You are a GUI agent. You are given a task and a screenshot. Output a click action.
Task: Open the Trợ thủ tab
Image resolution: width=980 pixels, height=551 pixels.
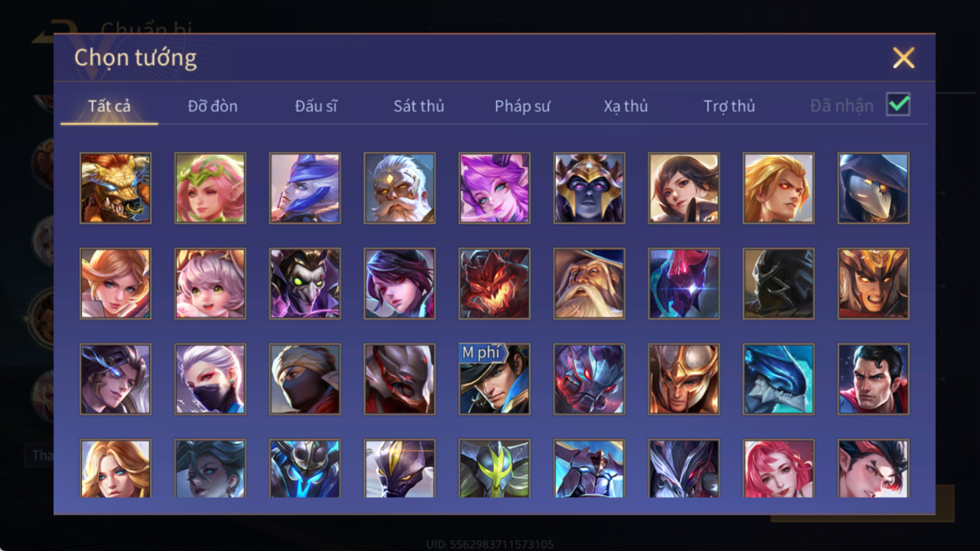coord(729,106)
